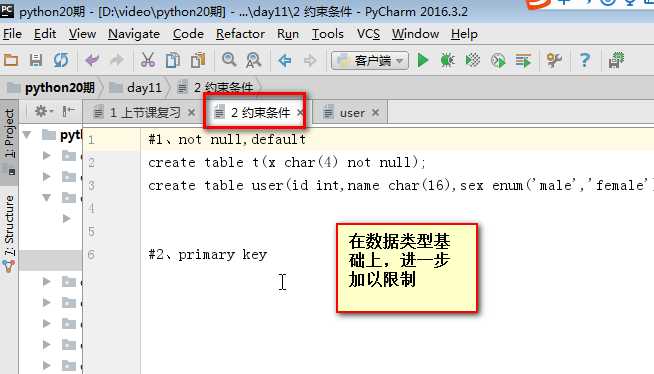Click the Open folder toolbar icon
The image size is (654, 374).
pyautogui.click(x=11, y=61)
